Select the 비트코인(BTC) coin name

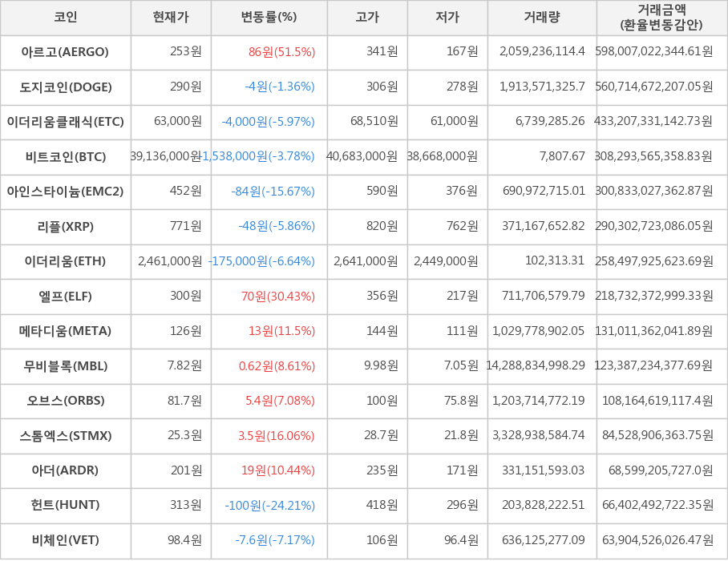65,157
